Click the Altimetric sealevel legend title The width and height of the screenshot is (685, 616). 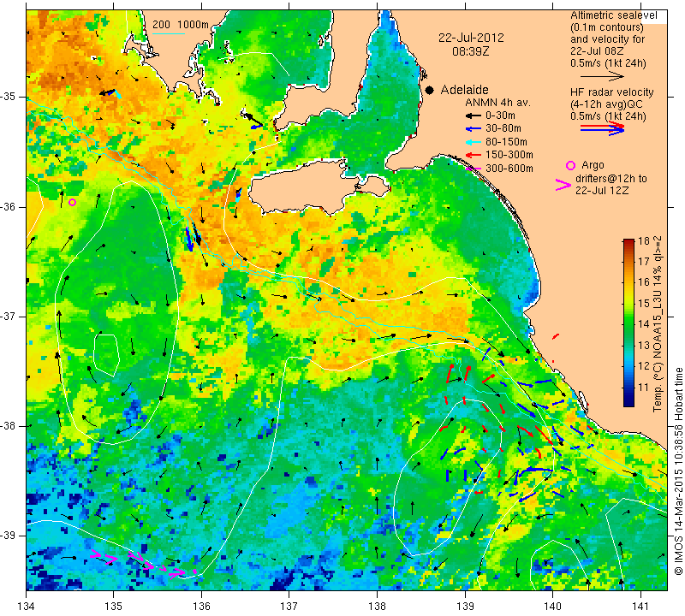coord(613,15)
